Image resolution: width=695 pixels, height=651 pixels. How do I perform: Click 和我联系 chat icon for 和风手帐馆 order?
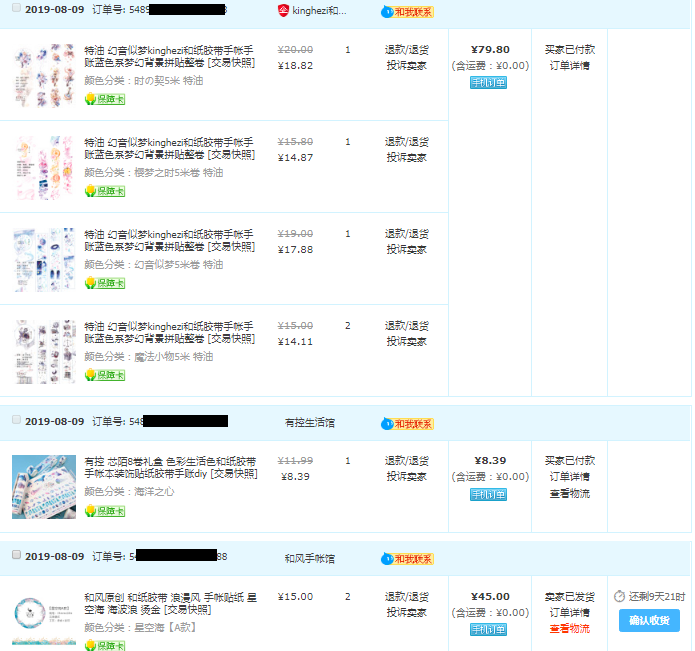click(406, 558)
